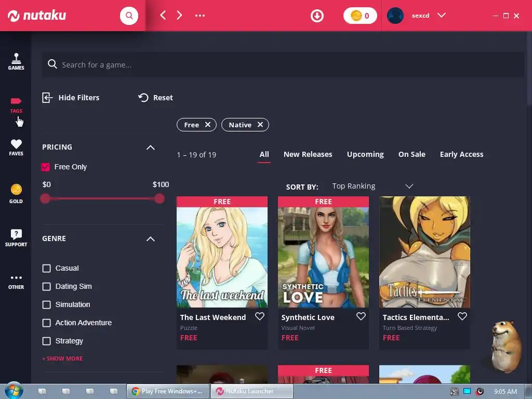Collapse the Genre filter section
Screen dimensions: 532x399
pos(150,239)
